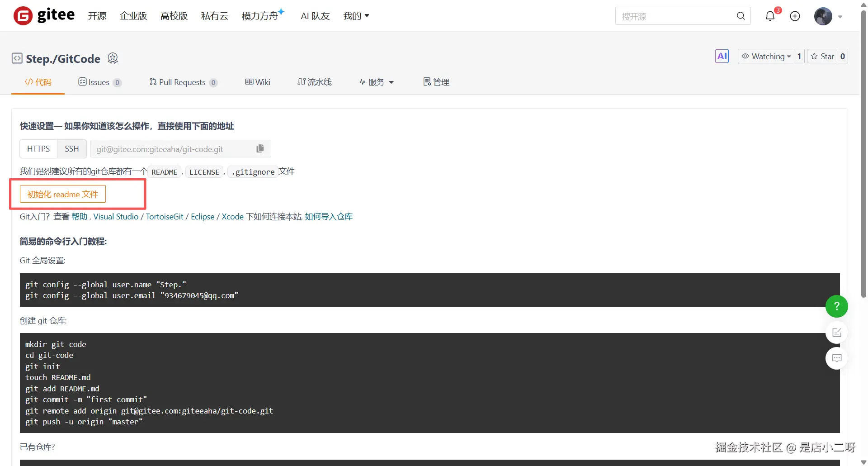The height and width of the screenshot is (466, 868).
Task: Click the touch README.md command line
Action: (x=58, y=377)
